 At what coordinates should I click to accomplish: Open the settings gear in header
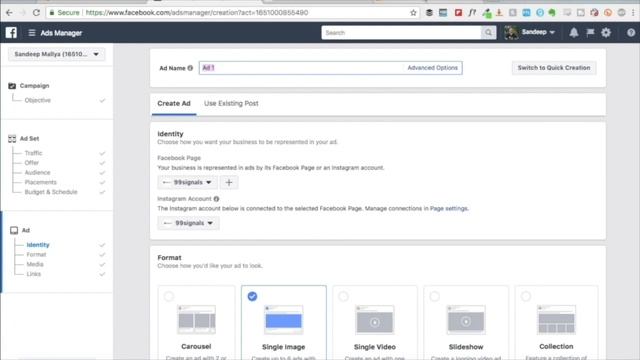click(x=606, y=33)
